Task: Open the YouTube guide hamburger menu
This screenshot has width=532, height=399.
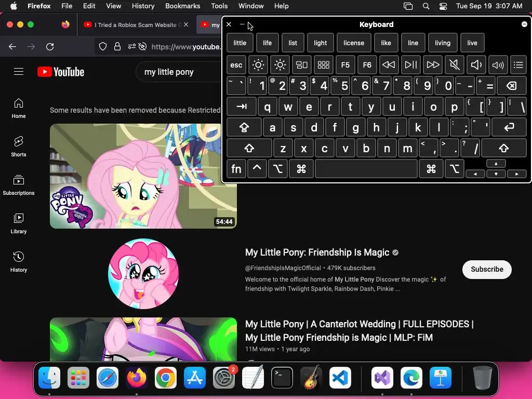Action: pyautogui.click(x=19, y=72)
